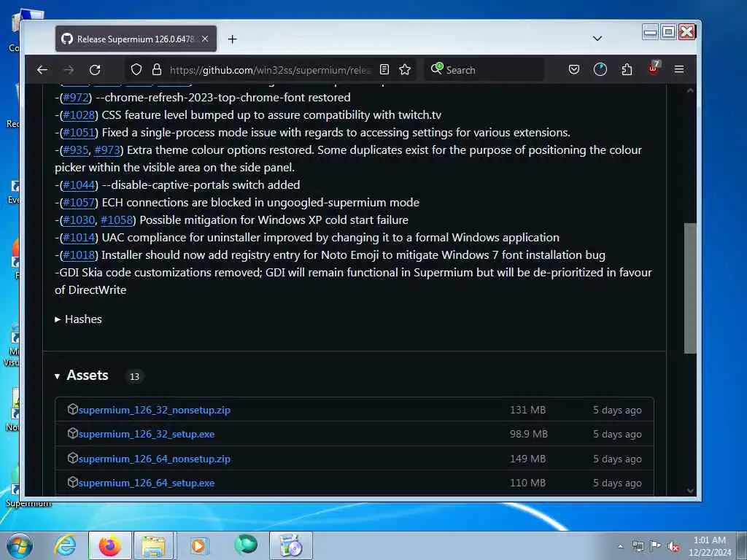The image size is (747, 560).
Task: Open issue #1014 link
Action: (79, 238)
